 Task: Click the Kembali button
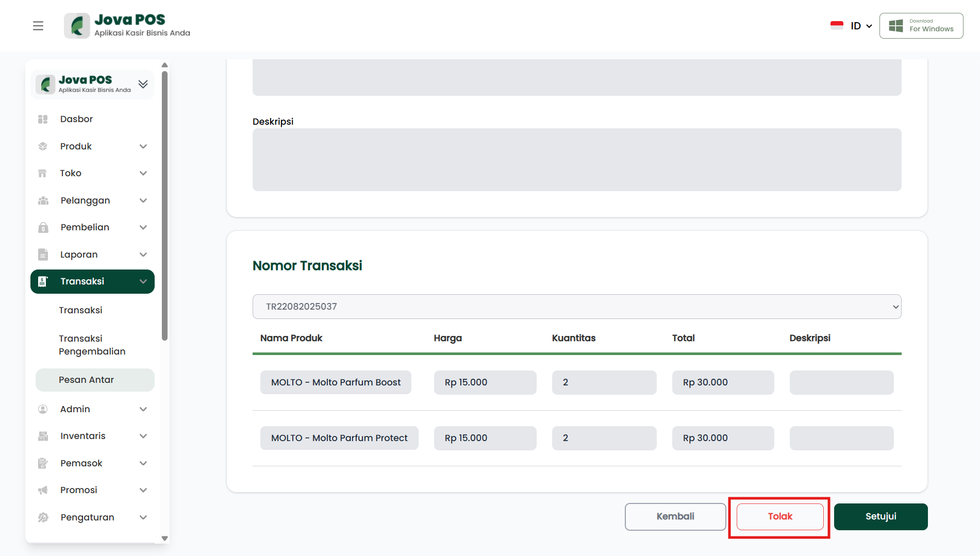[675, 516]
